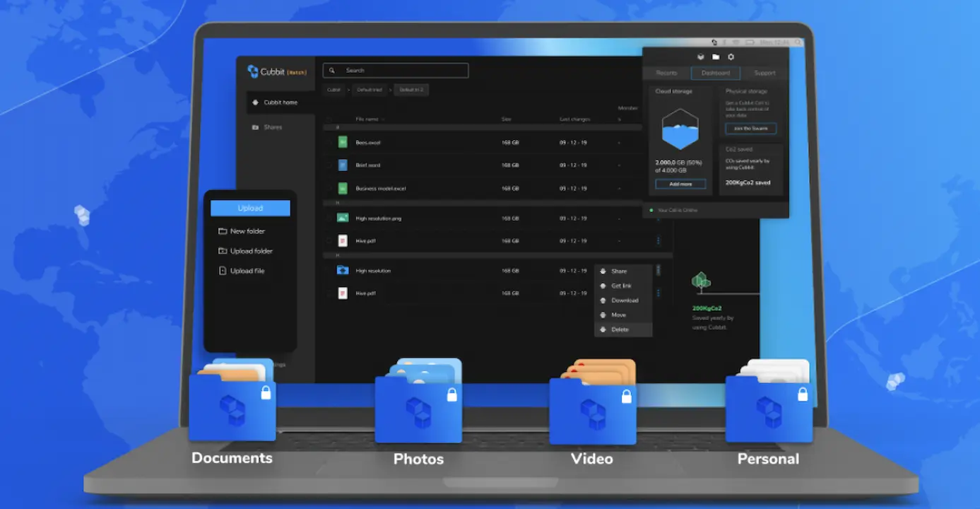The image size is (980, 509).
Task: Click the New folder option
Action: [242, 231]
